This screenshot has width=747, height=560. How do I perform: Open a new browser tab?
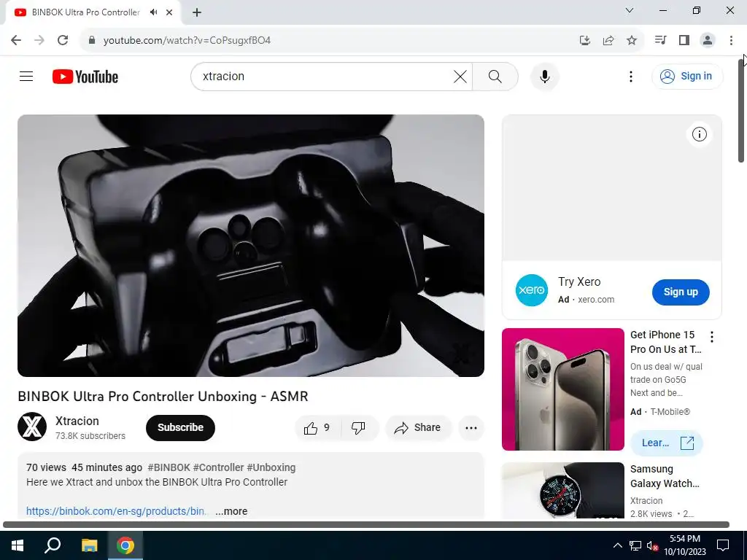tap(197, 12)
